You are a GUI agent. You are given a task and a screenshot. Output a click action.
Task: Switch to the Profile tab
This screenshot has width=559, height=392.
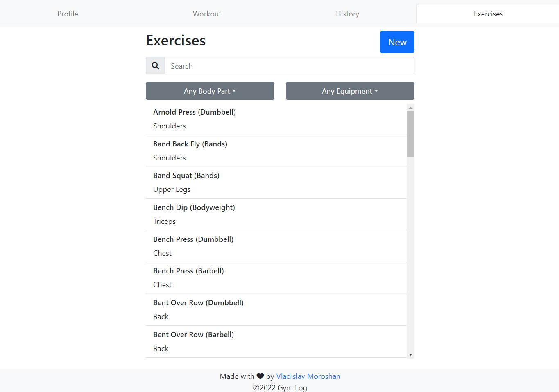coord(68,14)
